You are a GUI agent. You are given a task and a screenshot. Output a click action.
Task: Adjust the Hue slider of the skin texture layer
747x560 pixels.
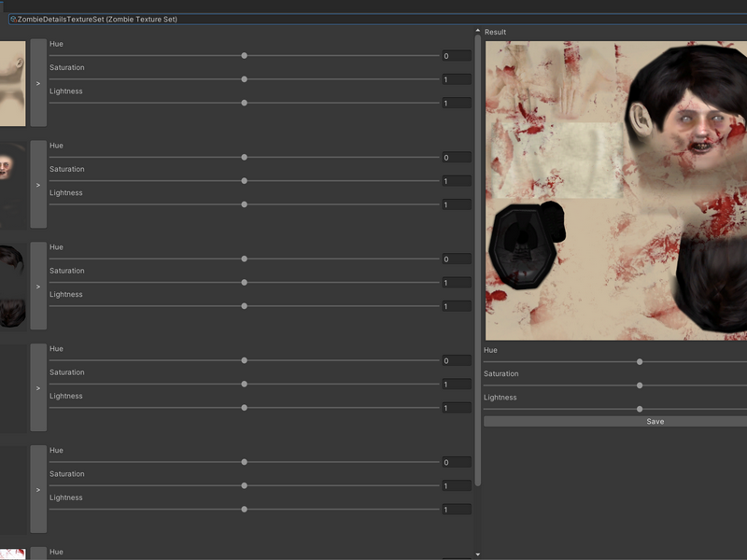(x=244, y=56)
